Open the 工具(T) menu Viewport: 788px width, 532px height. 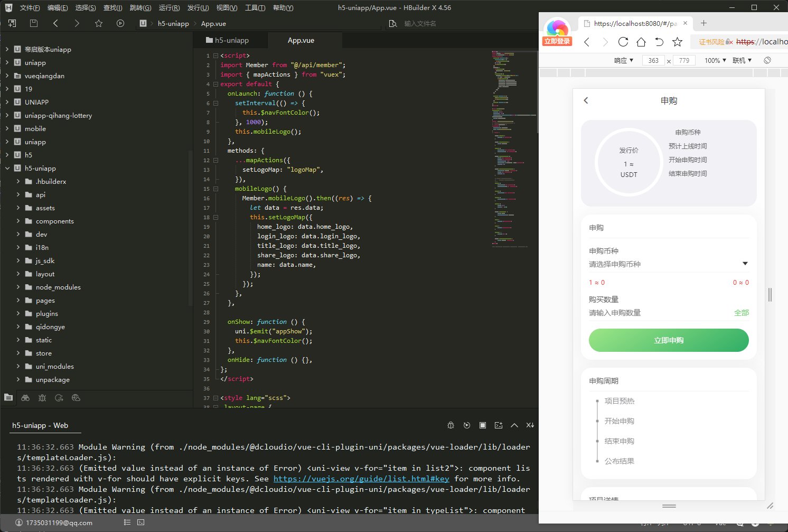(x=255, y=7)
